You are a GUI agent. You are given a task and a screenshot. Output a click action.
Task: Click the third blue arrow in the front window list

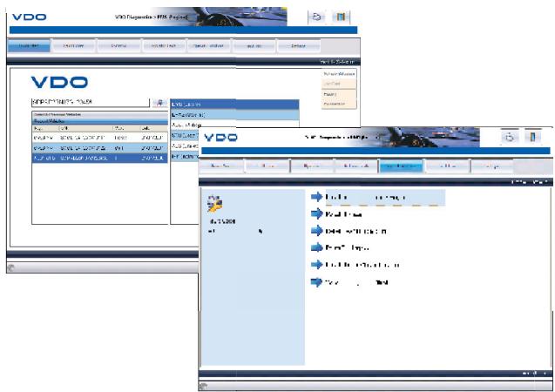click(317, 231)
